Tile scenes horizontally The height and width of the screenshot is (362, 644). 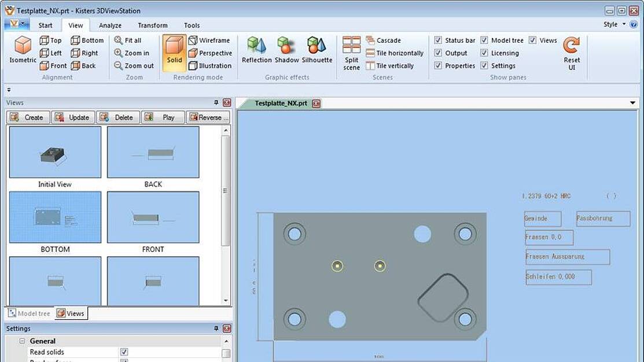point(394,53)
